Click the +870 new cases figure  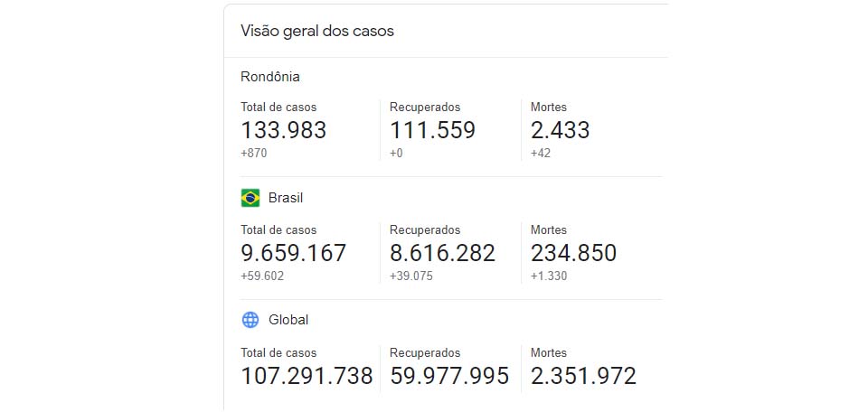tap(254, 154)
